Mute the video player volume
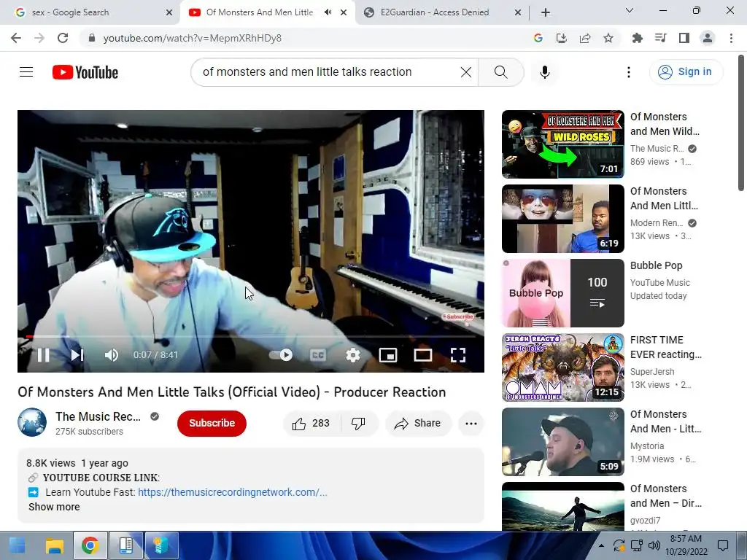This screenshot has width=747, height=560. [x=112, y=355]
